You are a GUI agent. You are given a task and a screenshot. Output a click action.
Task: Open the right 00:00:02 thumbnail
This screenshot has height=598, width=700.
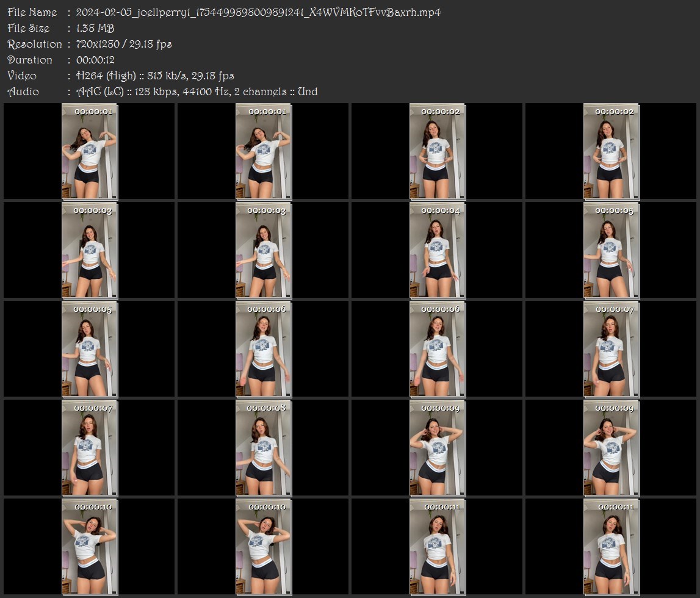pyautogui.click(x=612, y=151)
